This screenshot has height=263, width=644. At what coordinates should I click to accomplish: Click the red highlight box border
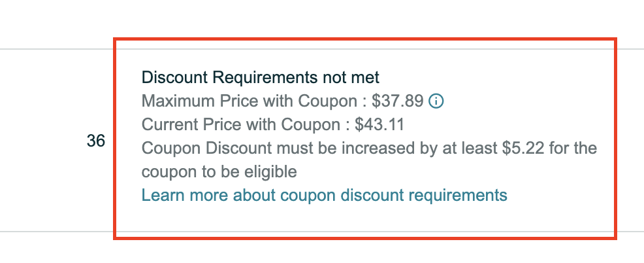tap(364, 39)
